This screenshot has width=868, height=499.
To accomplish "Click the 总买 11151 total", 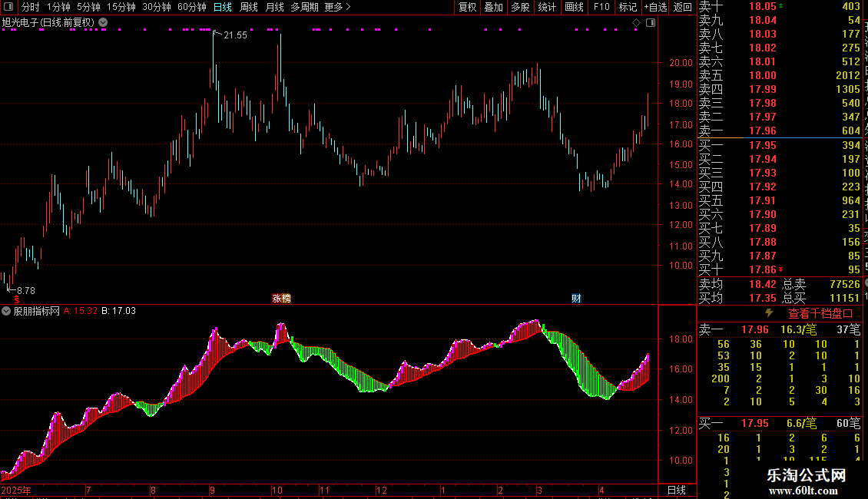I will click(845, 298).
